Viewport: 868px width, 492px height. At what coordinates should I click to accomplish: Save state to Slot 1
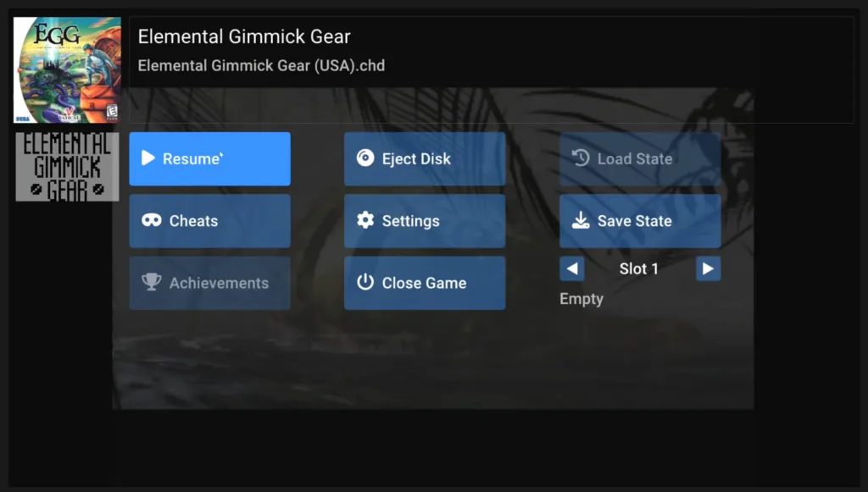click(x=640, y=220)
